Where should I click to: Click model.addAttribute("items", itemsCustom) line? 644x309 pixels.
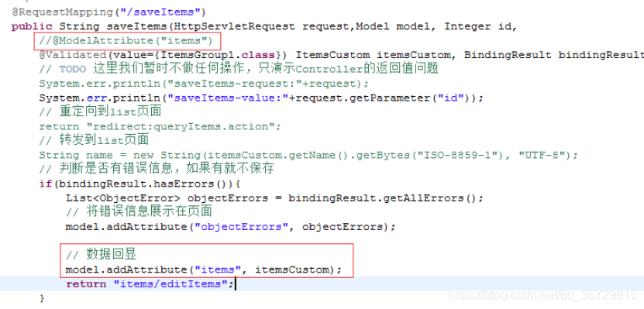pos(204,270)
